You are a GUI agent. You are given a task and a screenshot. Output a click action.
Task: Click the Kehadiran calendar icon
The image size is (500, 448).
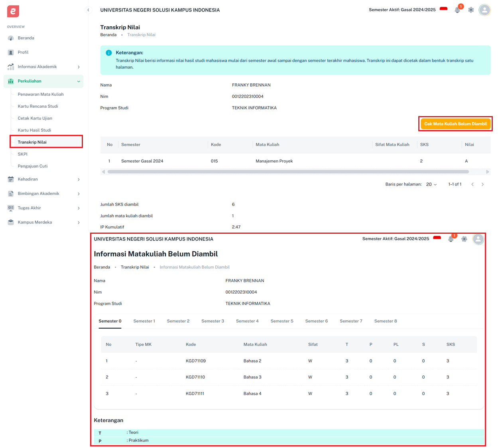click(11, 180)
